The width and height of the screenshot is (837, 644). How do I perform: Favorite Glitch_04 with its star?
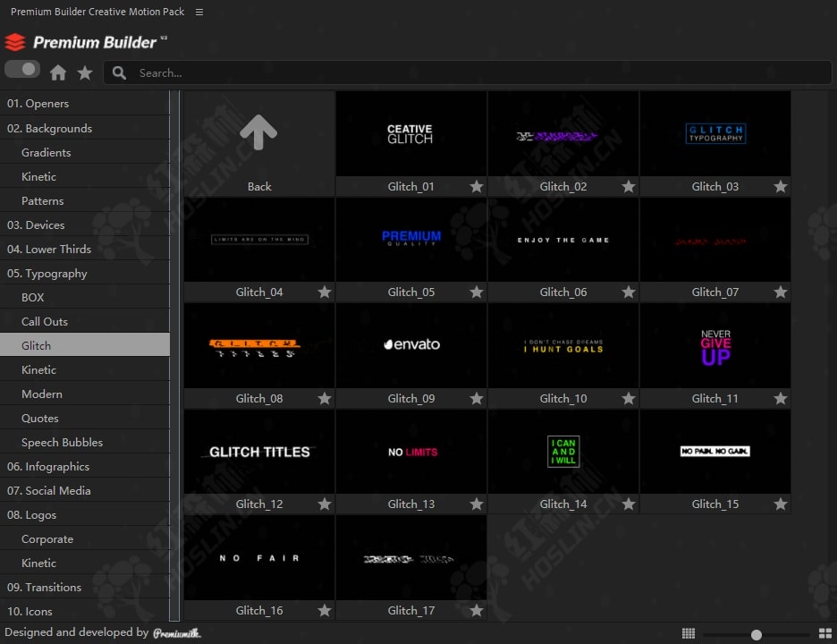click(x=325, y=292)
